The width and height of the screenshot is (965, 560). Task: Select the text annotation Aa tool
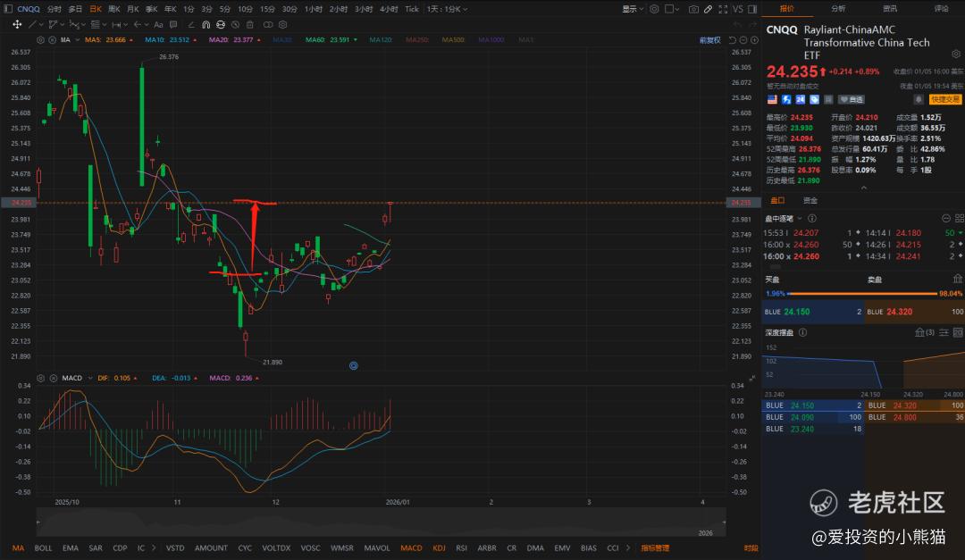pos(158,25)
